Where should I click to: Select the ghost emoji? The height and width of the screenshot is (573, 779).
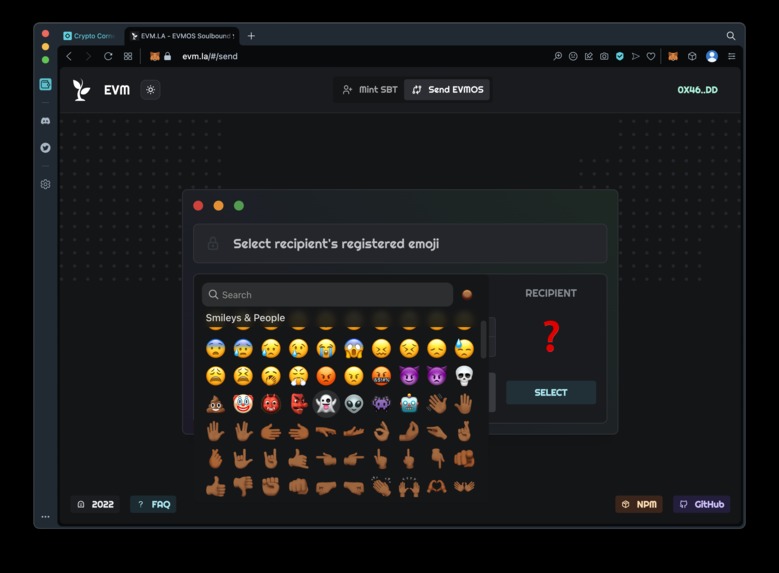[326, 404]
